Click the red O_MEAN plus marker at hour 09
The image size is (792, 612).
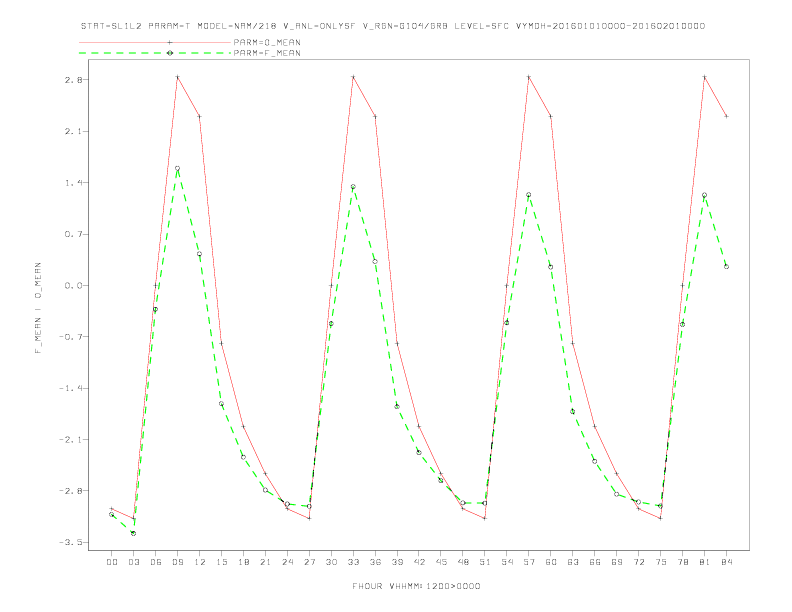(177, 77)
